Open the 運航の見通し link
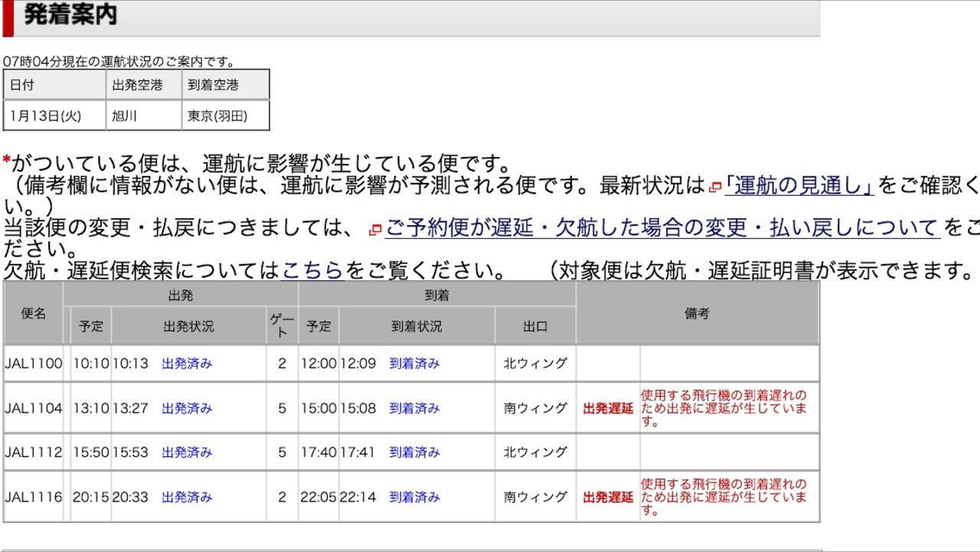980x552 pixels. [799, 186]
